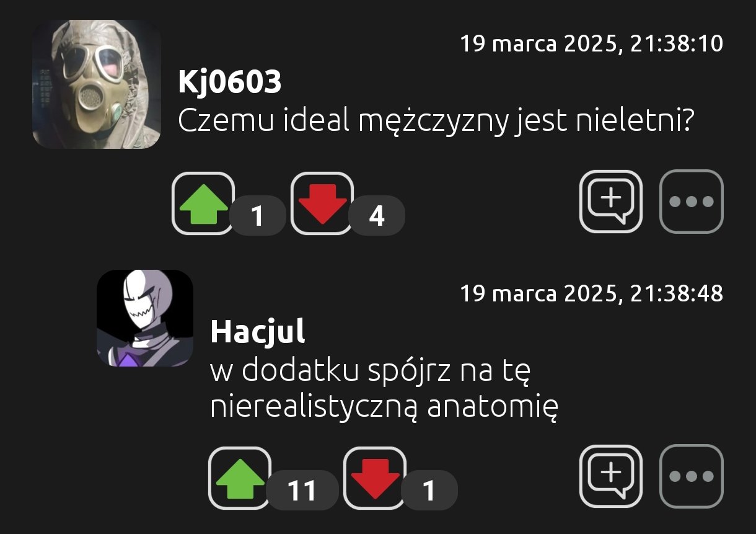
Task: Click the downvote count 1 on Hacjul's reply
Action: pos(429,491)
